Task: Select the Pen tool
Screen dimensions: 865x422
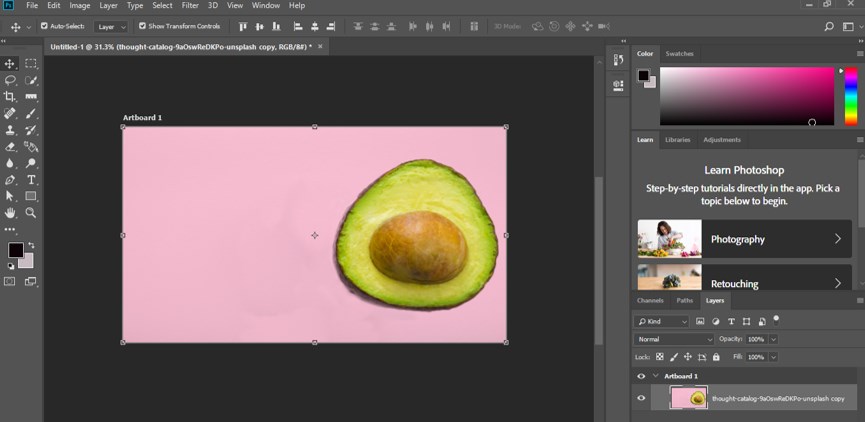Action: pyautogui.click(x=10, y=180)
